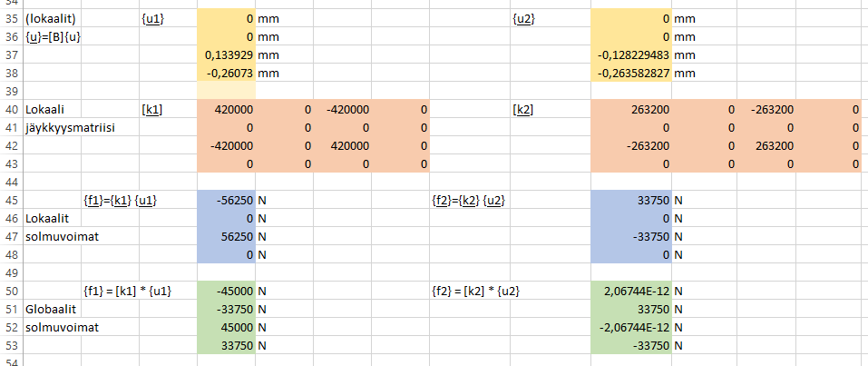This screenshot has height=366, width=868.
Task: Click the {u2} label cell
Action: pos(523,18)
